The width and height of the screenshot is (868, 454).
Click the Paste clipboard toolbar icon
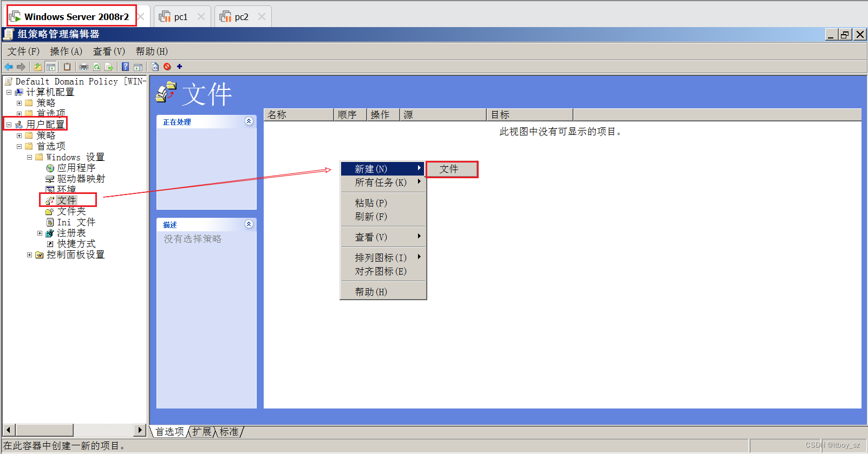pos(67,67)
